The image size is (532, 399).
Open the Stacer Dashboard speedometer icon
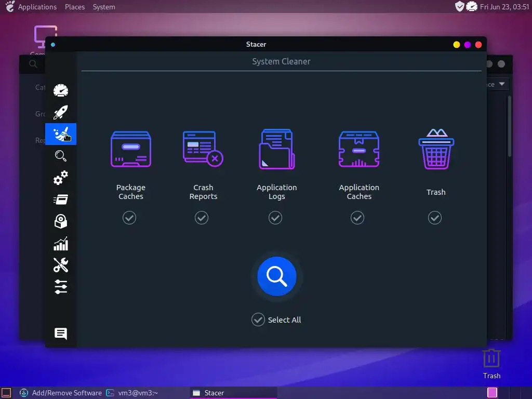coord(61,90)
